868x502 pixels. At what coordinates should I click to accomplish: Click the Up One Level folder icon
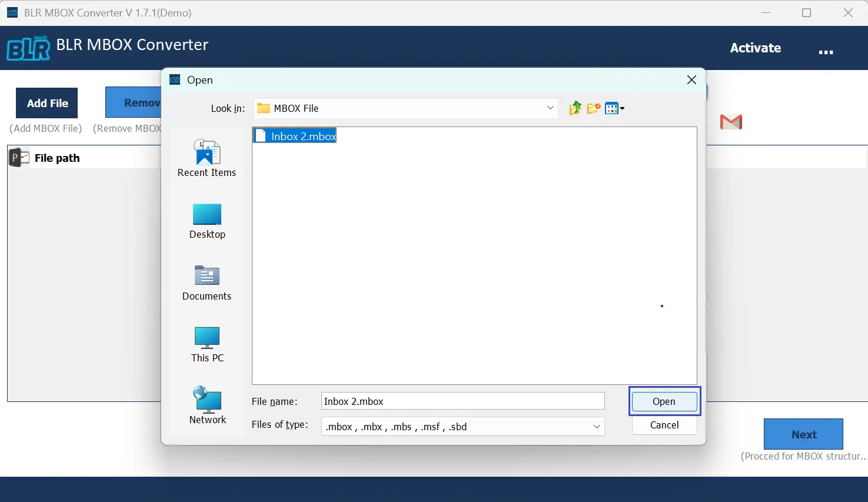[x=575, y=108]
